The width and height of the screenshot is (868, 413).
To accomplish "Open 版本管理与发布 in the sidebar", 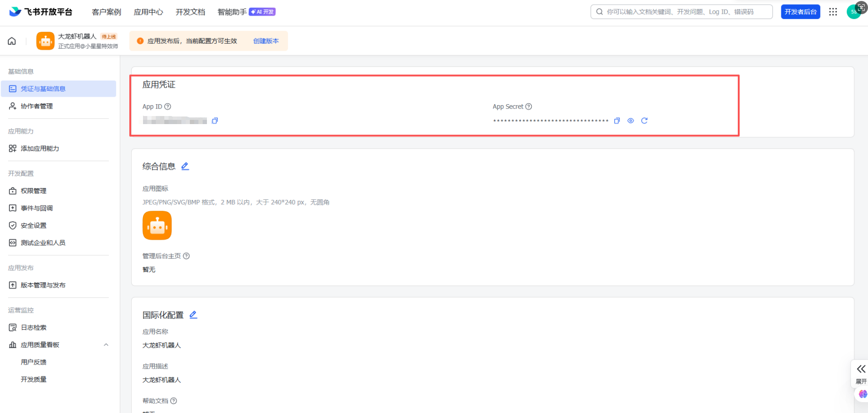I will pos(43,285).
